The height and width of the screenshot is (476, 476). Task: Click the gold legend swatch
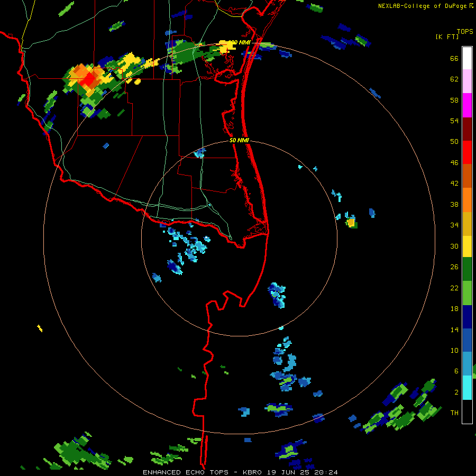(x=467, y=224)
